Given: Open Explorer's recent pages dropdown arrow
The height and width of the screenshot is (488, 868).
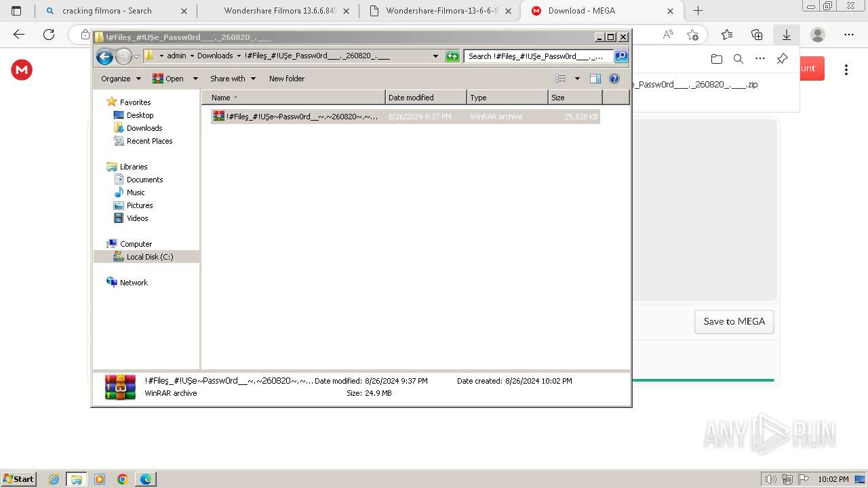Looking at the screenshot, I should 136,57.
